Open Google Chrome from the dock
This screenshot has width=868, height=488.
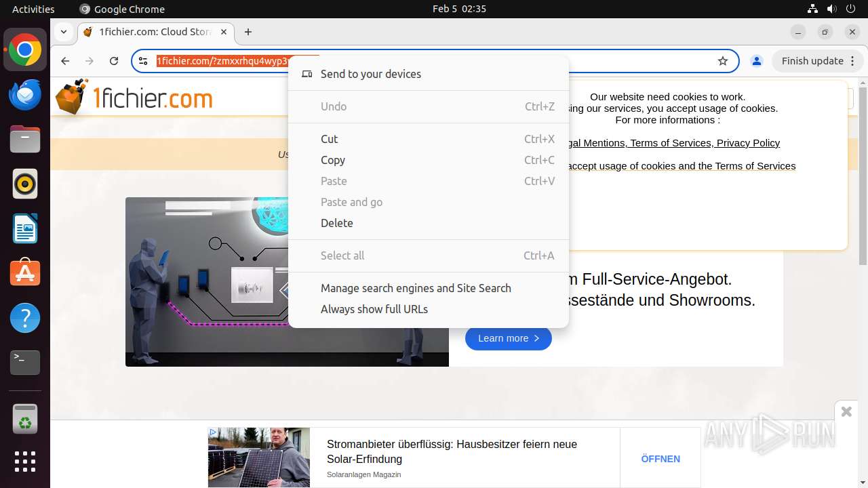(x=25, y=50)
